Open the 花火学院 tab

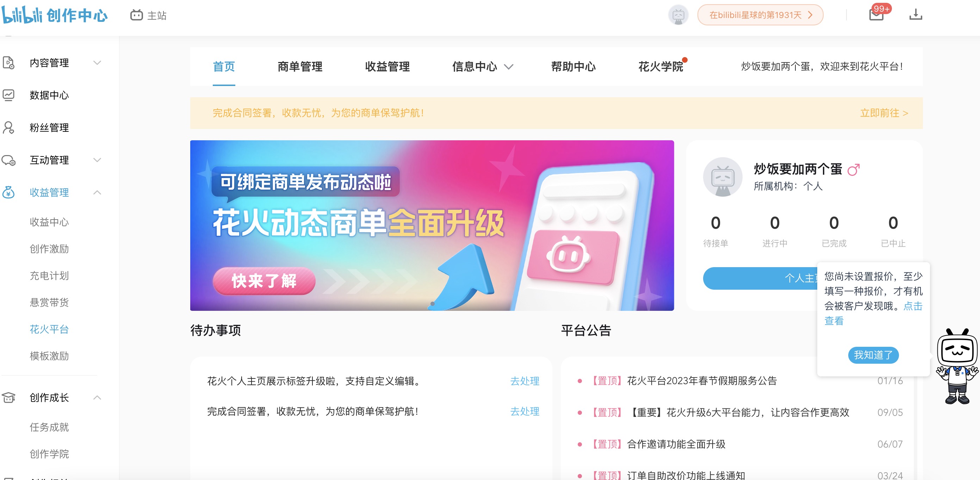pos(661,67)
